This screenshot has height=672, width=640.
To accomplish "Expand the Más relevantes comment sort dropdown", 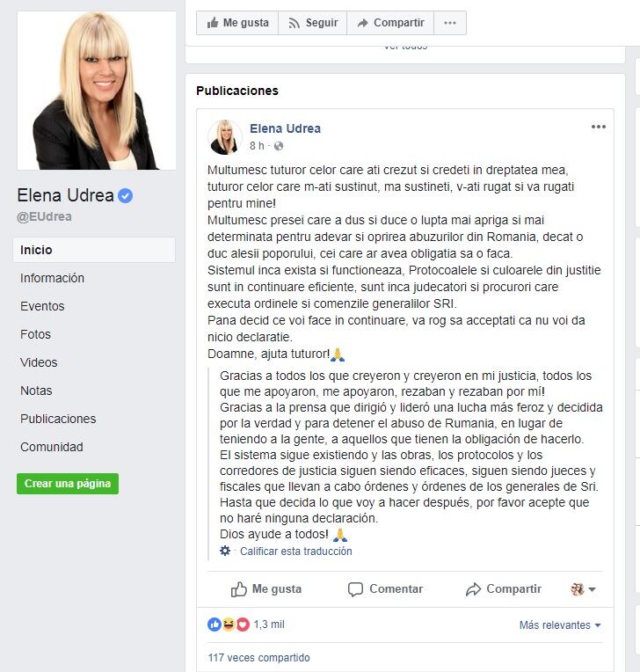I will click(560, 625).
